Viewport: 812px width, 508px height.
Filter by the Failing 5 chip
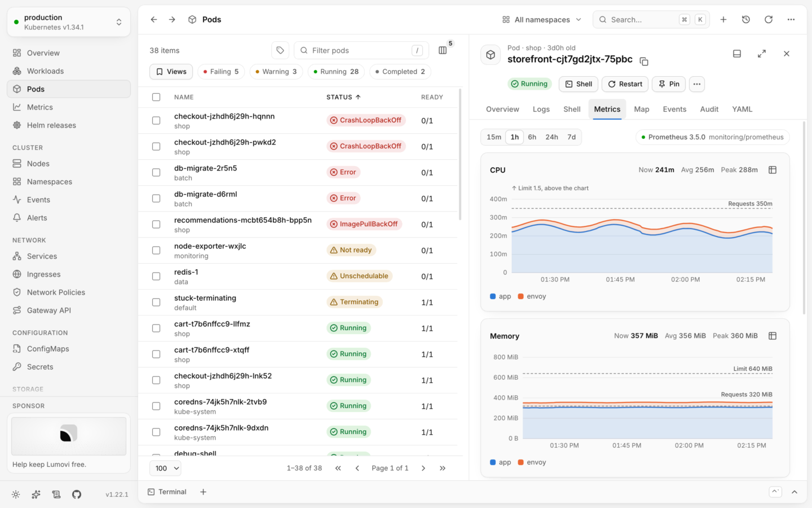click(221, 72)
